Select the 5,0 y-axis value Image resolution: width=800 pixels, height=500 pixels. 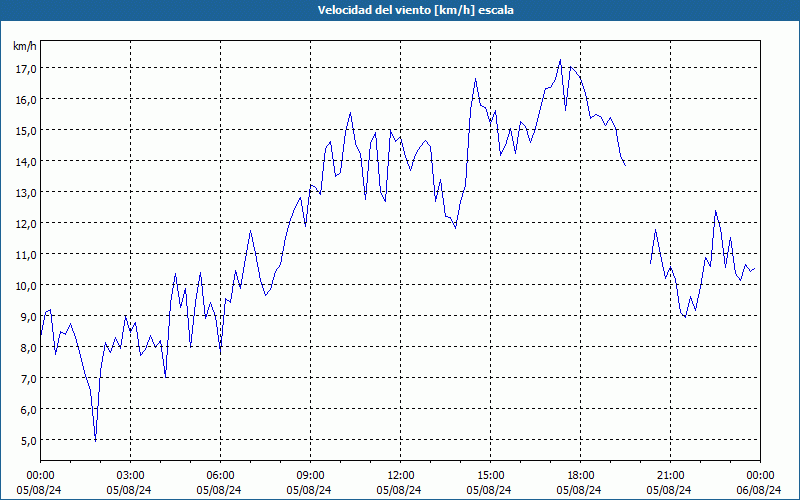pos(29,440)
